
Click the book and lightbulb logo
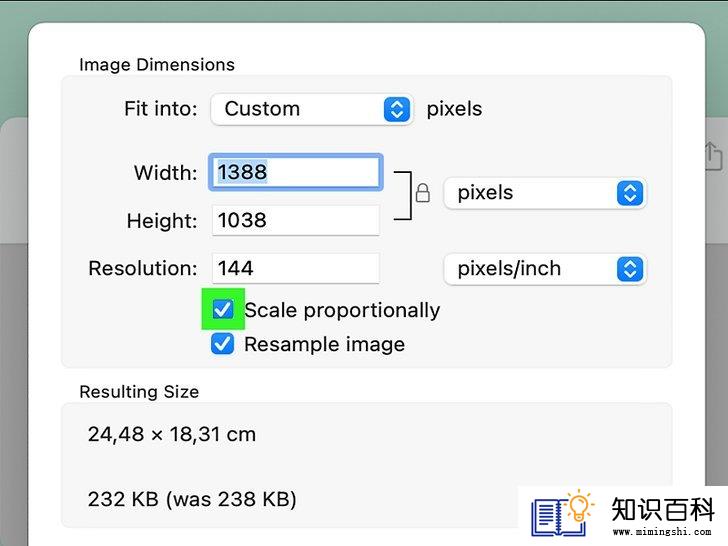pyautogui.click(x=562, y=514)
